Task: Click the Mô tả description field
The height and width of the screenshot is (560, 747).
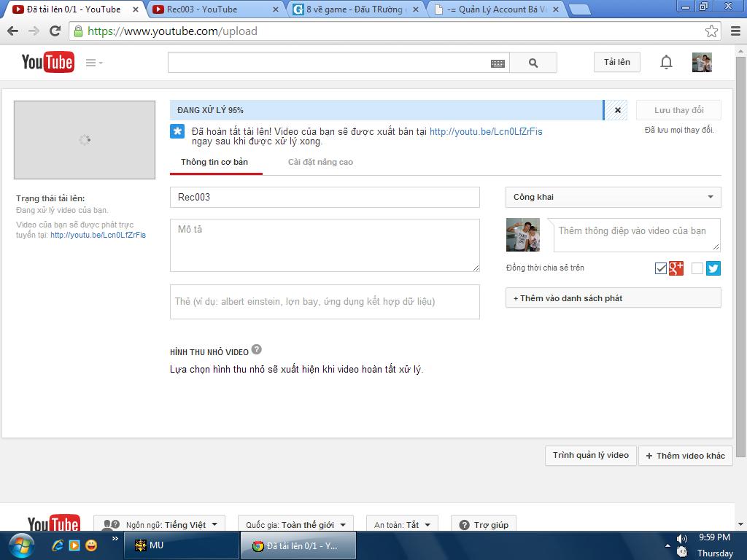Action: [x=325, y=245]
